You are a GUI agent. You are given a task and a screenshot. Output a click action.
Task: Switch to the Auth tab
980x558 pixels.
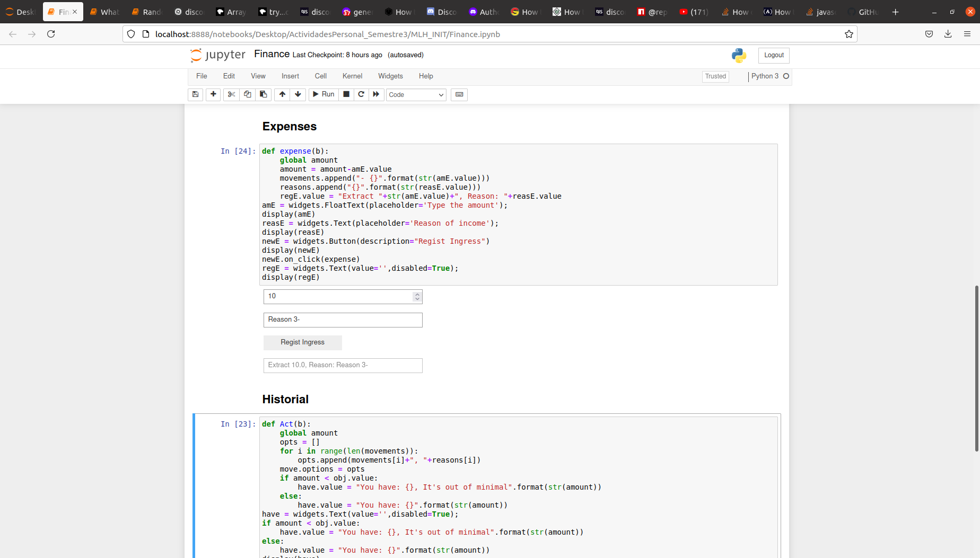point(484,12)
